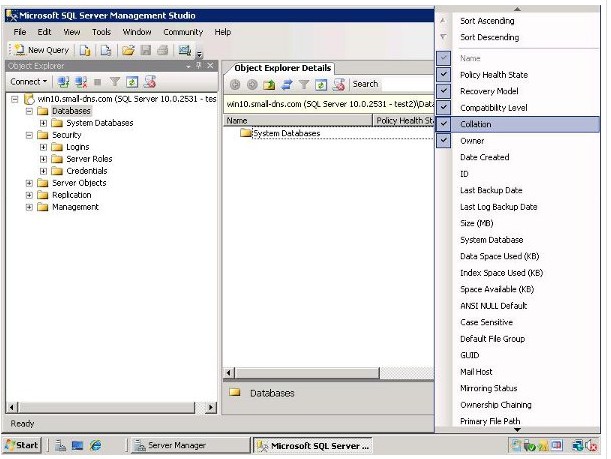Click the Disconnect icon in Object Explorer
Screen dimensions: 611x459
(x=81, y=82)
